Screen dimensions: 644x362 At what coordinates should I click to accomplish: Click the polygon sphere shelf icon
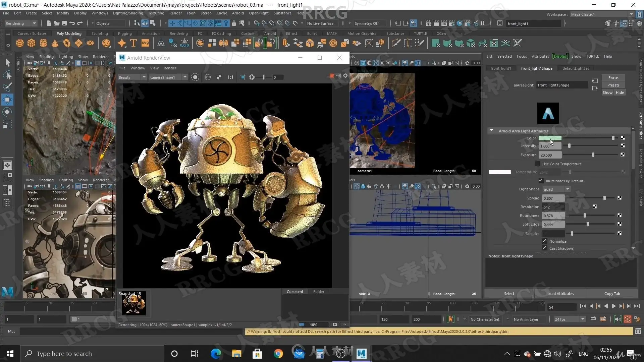(20, 43)
